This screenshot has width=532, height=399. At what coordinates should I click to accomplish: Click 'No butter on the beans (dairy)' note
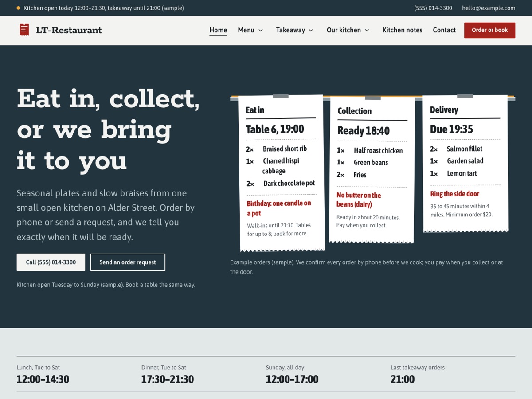pyautogui.click(x=359, y=199)
